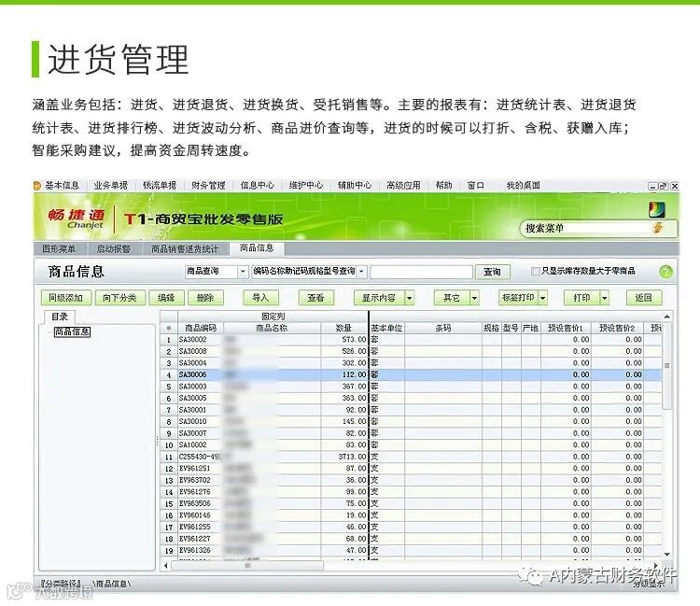Click the 同级添加 button
700x606 pixels.
pos(65,298)
